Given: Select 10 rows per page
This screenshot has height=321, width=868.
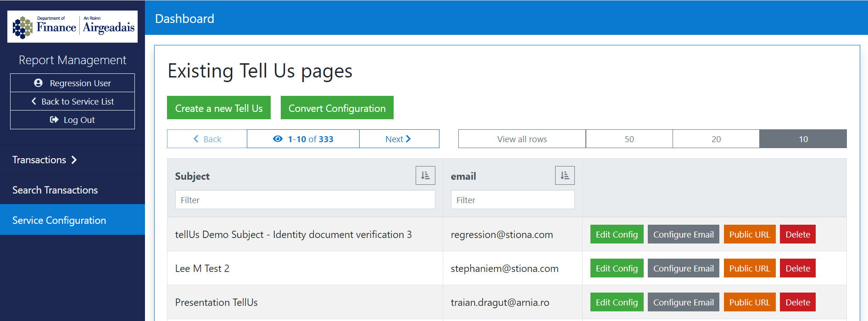Looking at the screenshot, I should point(803,139).
